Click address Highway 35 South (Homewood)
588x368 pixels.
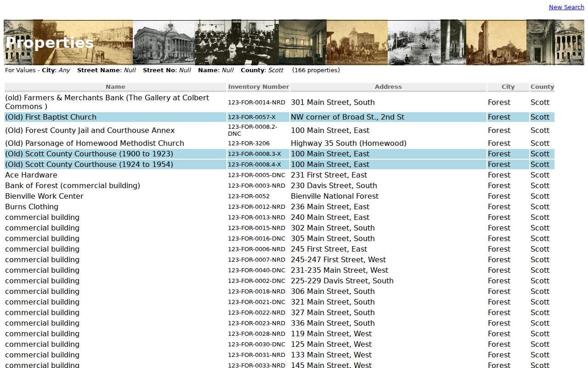pyautogui.click(x=349, y=143)
